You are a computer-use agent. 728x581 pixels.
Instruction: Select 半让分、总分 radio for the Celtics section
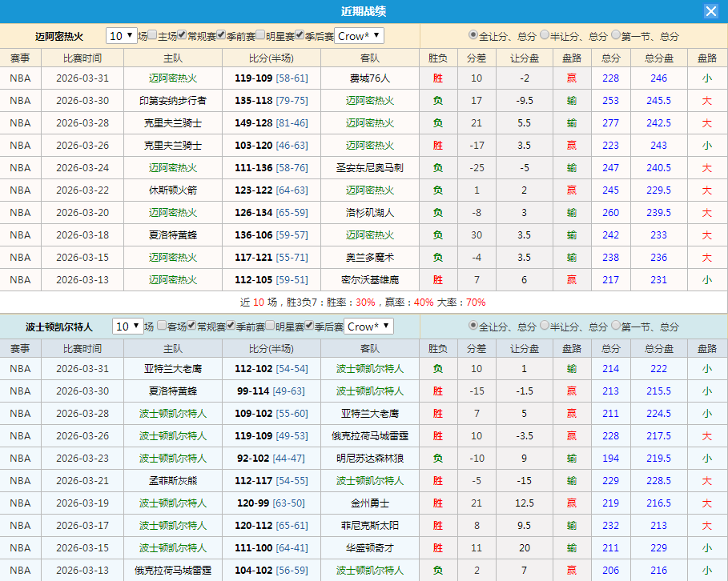pyautogui.click(x=543, y=327)
